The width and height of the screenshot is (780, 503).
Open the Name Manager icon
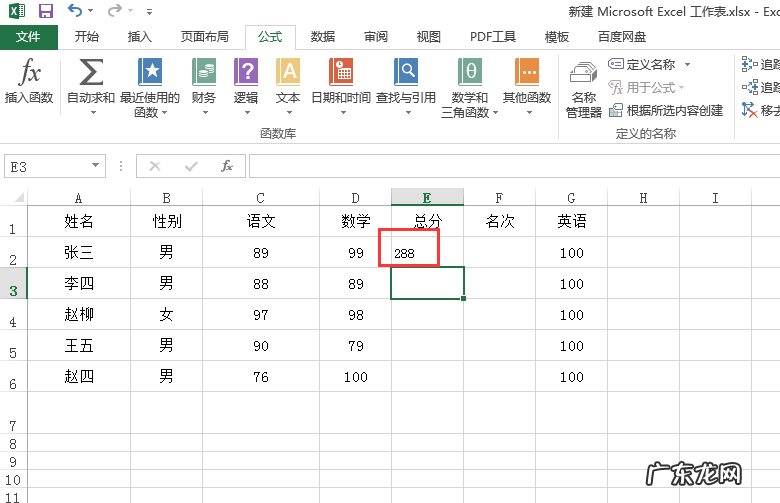584,73
